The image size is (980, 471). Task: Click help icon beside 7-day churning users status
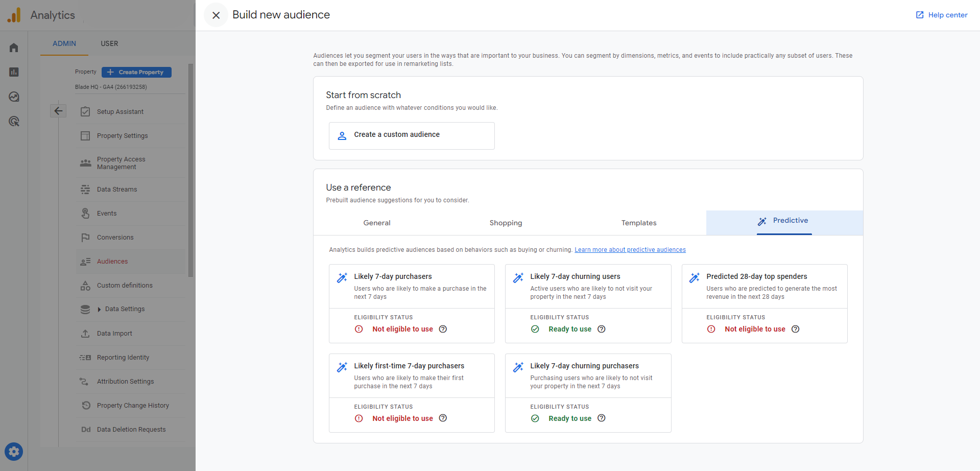tap(602, 329)
